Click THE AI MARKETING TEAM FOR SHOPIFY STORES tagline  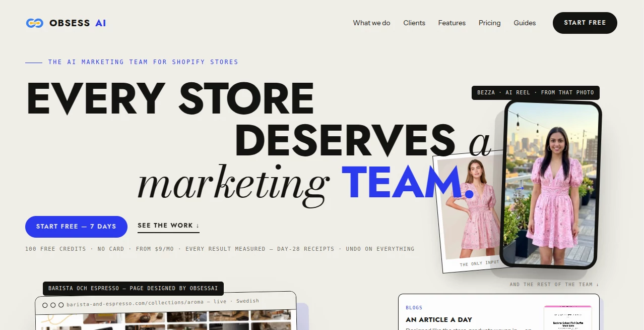click(x=143, y=62)
